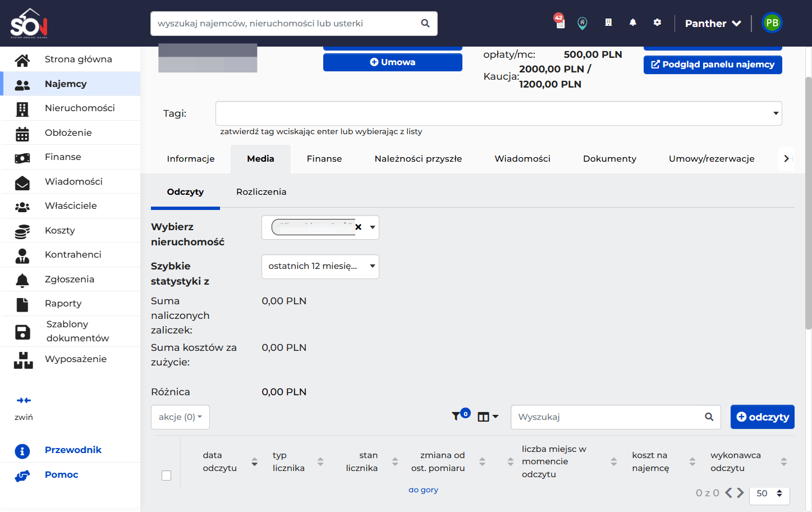This screenshot has width=812, height=512.
Task: Open the building icon in top header
Action: 608,22
